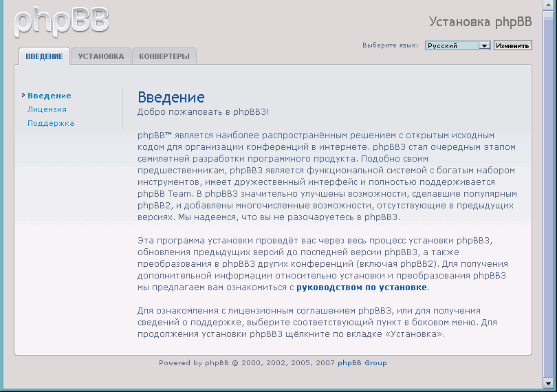The width and height of the screenshot is (557, 392).
Task: Select Введение in the sidebar menu
Action: pyautogui.click(x=50, y=96)
